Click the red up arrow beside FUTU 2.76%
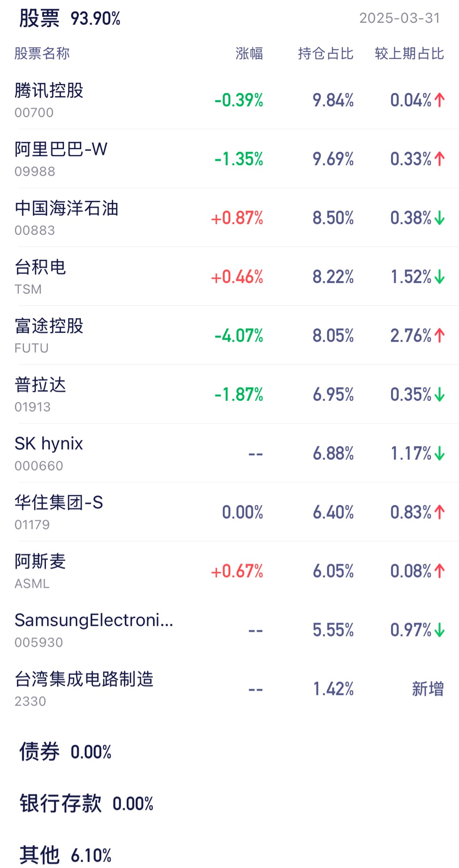Viewport: 459px width, 868px height. click(439, 336)
